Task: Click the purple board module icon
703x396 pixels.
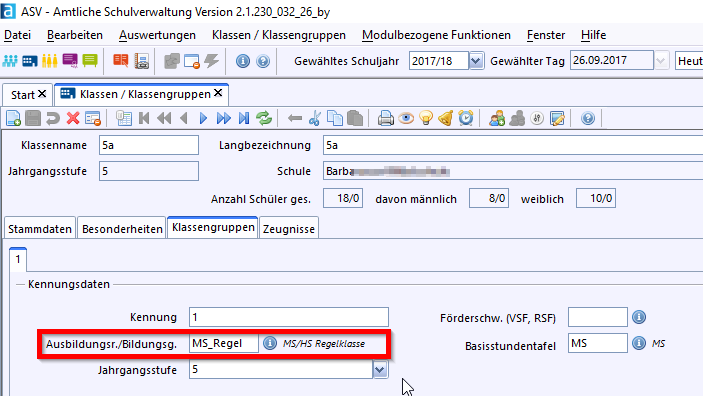Action: click(x=70, y=61)
